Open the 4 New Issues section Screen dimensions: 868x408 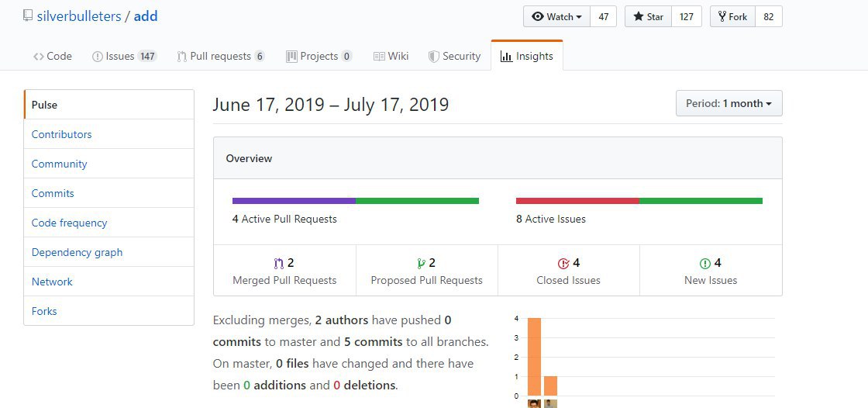point(711,271)
